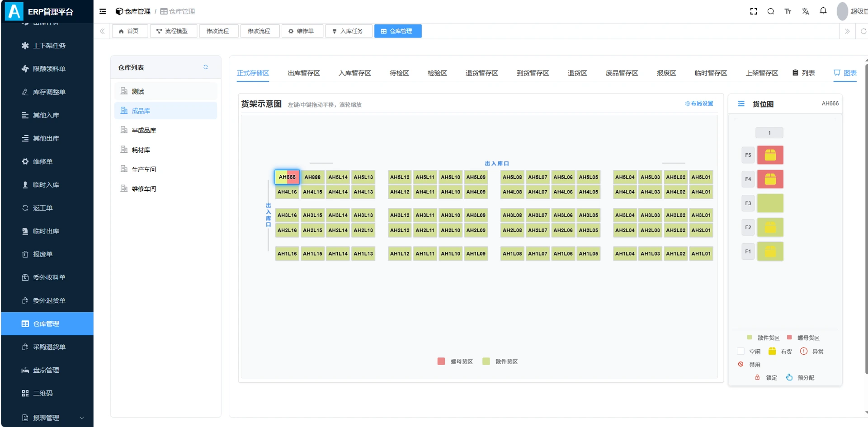Select the 废品暂存区 zone tab
868x427 pixels.
pos(622,73)
